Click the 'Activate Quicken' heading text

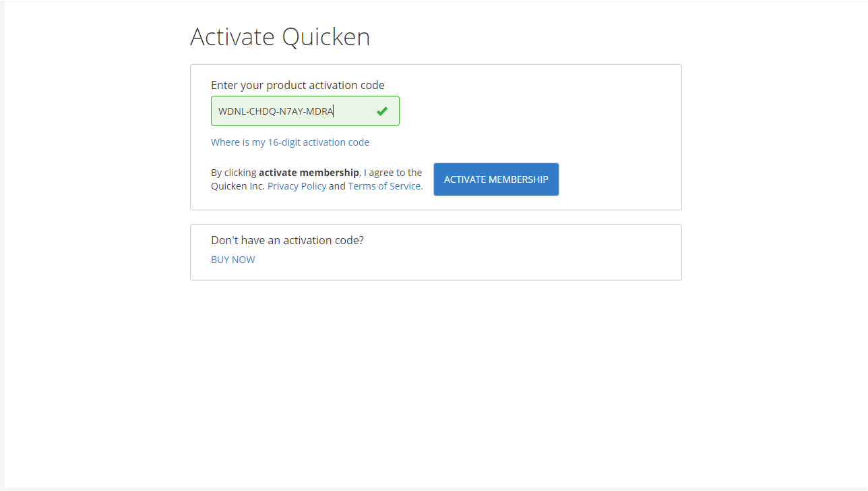pyautogui.click(x=280, y=36)
